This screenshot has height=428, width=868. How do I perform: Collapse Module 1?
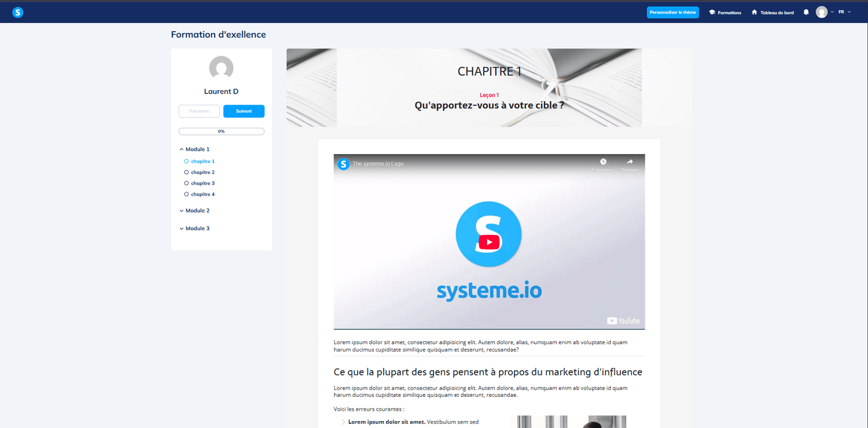(194, 149)
